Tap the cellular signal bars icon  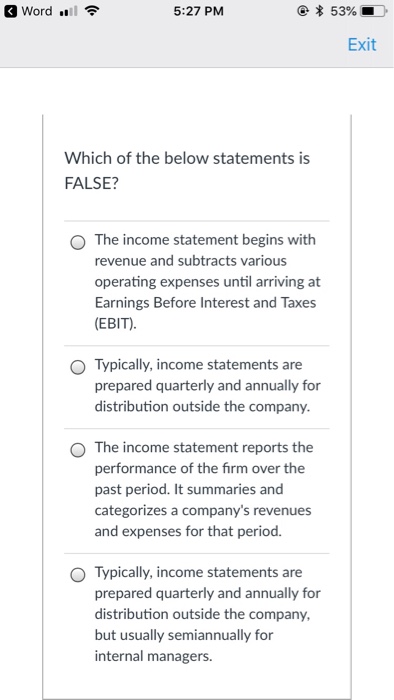[x=68, y=12]
